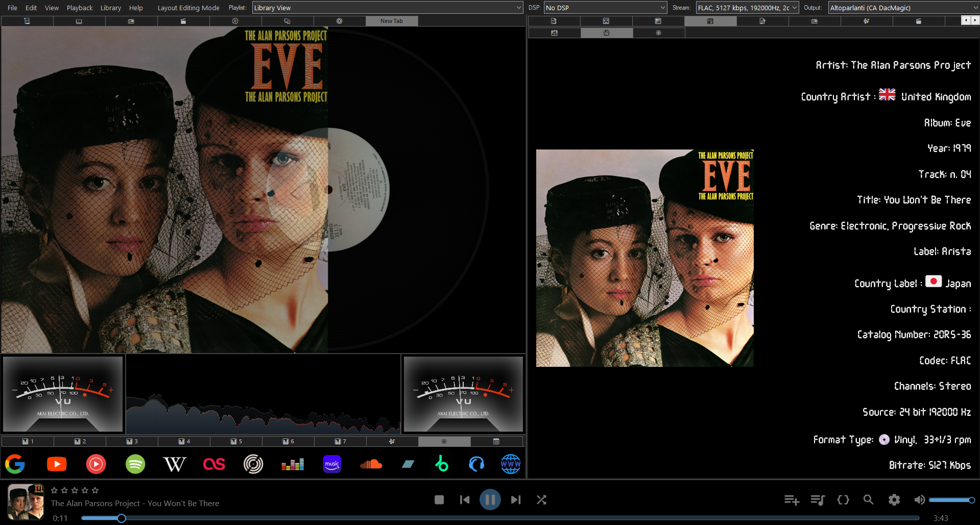Switch to visualization tab 7
This screenshot has height=525, width=980.
pyautogui.click(x=340, y=441)
